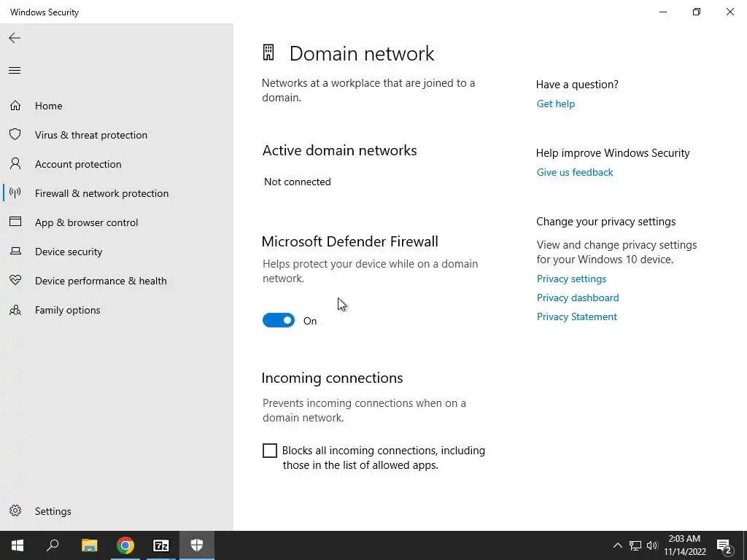Open the notification center icon
This screenshot has height=560, width=747.
point(724,545)
